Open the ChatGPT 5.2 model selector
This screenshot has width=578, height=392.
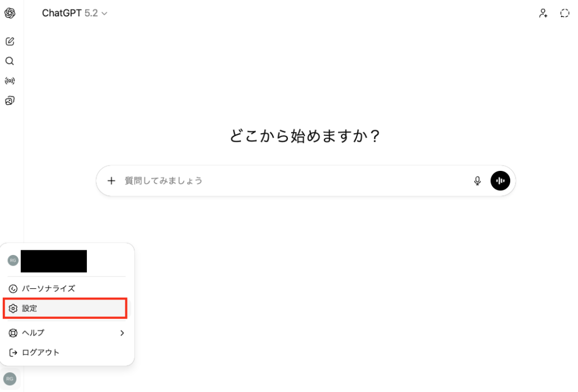coord(75,13)
